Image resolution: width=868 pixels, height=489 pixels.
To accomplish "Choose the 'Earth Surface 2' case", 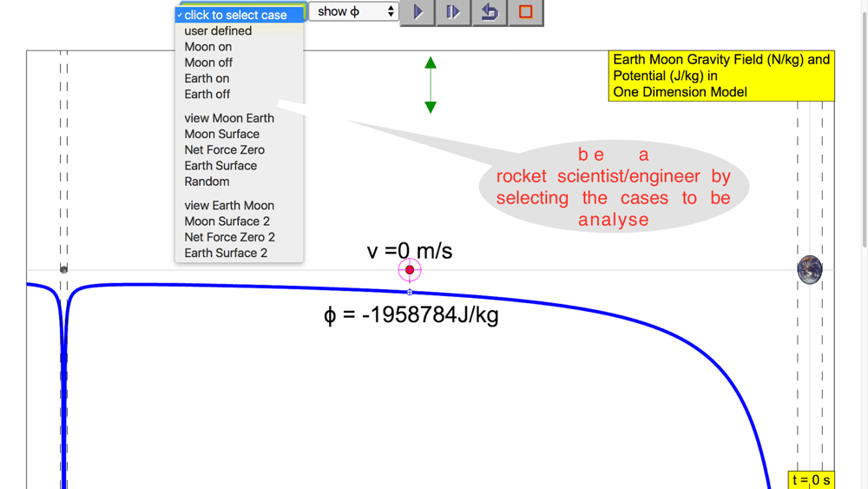I will coord(240,253).
